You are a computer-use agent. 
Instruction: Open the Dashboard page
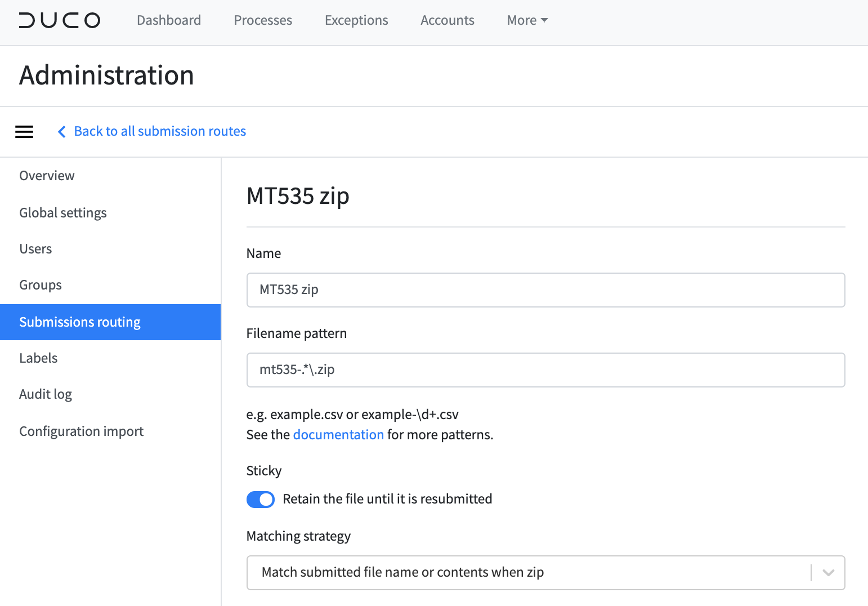pos(169,20)
